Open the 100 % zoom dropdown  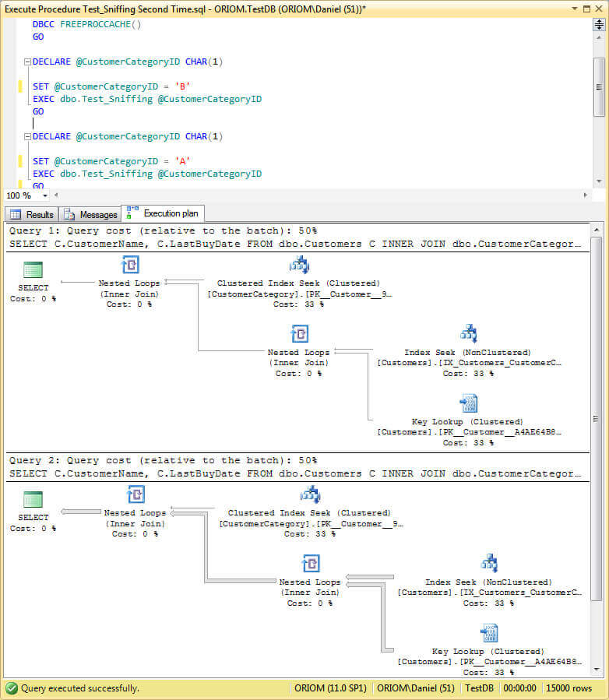[45, 195]
